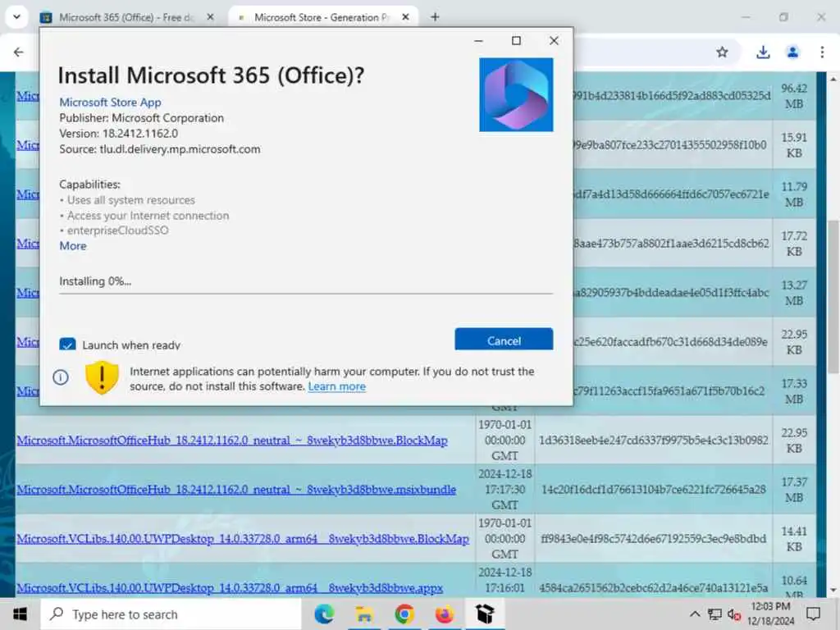Cancel the Microsoft 365 installation
Screen dimensions: 840x630
point(504,340)
